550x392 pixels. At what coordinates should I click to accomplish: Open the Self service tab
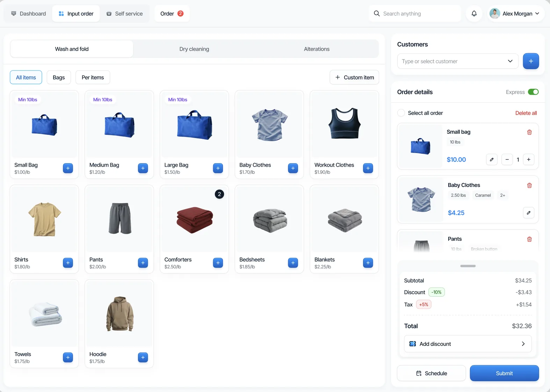(124, 14)
